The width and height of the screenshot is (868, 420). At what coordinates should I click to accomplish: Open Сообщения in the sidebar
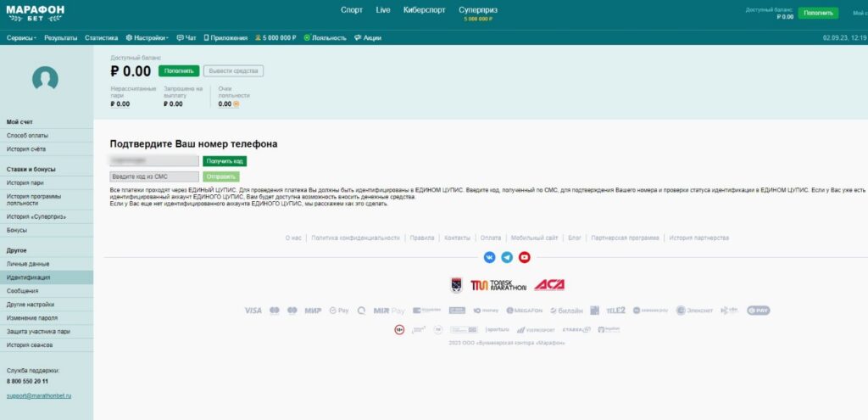(x=47, y=291)
